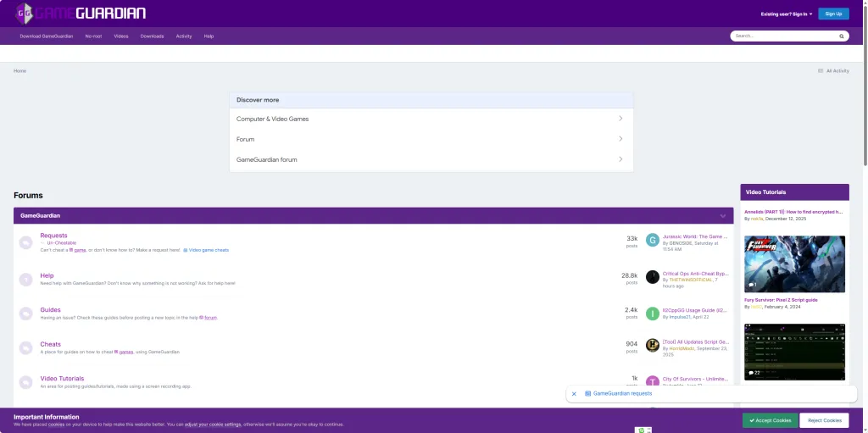Click in the search input field

tap(784, 36)
